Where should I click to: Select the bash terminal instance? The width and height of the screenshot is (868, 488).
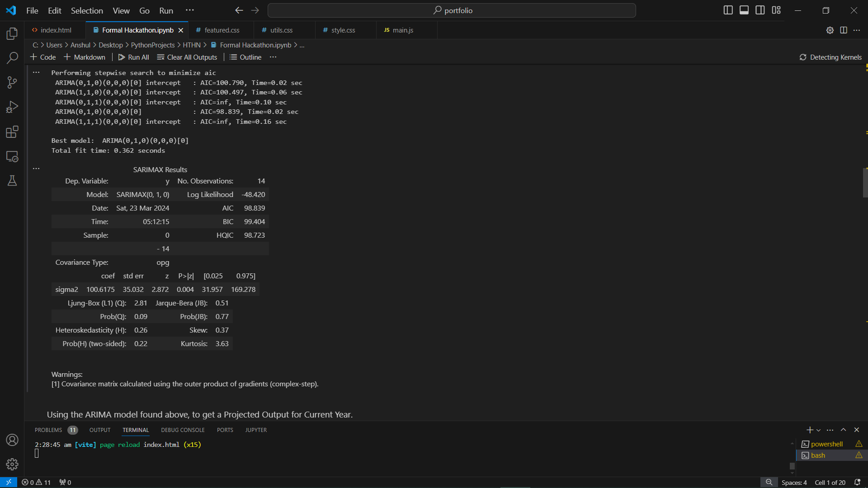[832, 455]
